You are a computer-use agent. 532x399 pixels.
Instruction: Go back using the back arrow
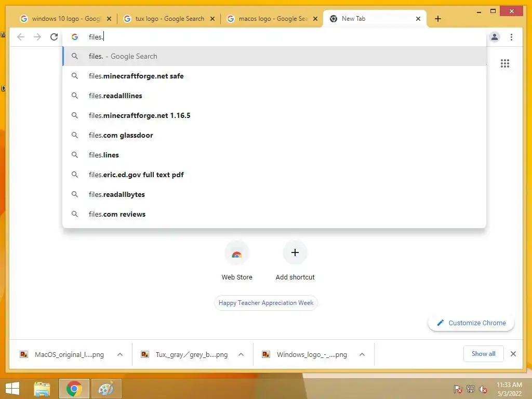click(x=21, y=37)
